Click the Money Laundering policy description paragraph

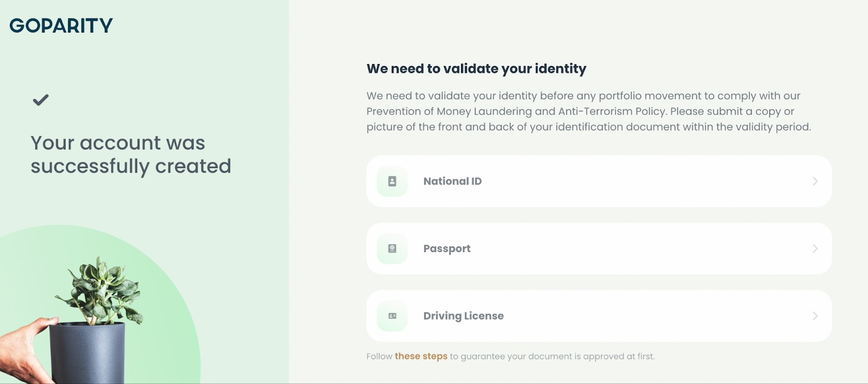click(x=589, y=111)
